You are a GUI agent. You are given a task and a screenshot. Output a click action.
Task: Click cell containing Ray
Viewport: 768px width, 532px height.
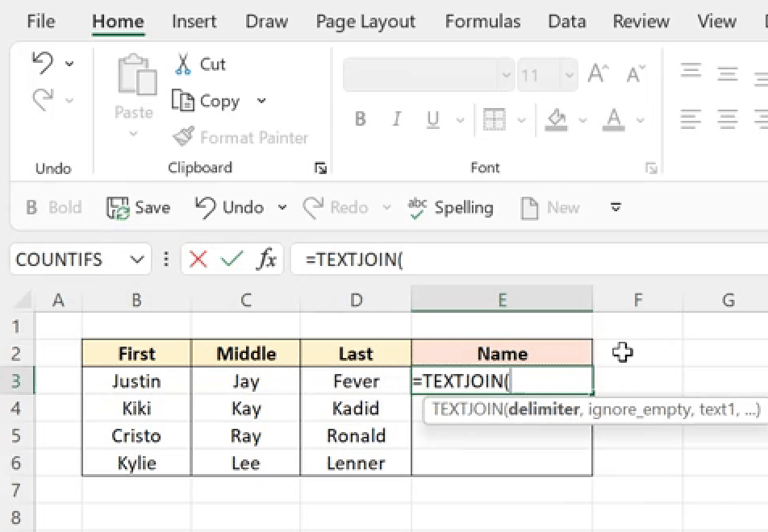click(x=246, y=435)
